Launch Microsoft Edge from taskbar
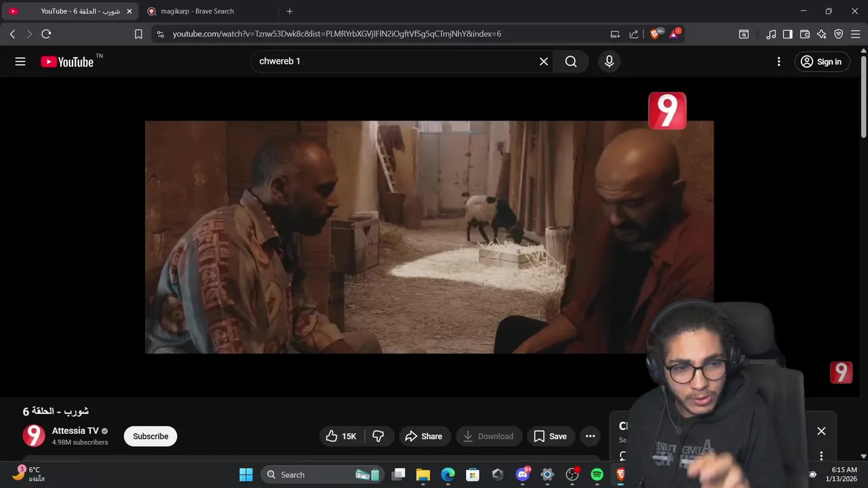868x488 pixels. click(448, 474)
